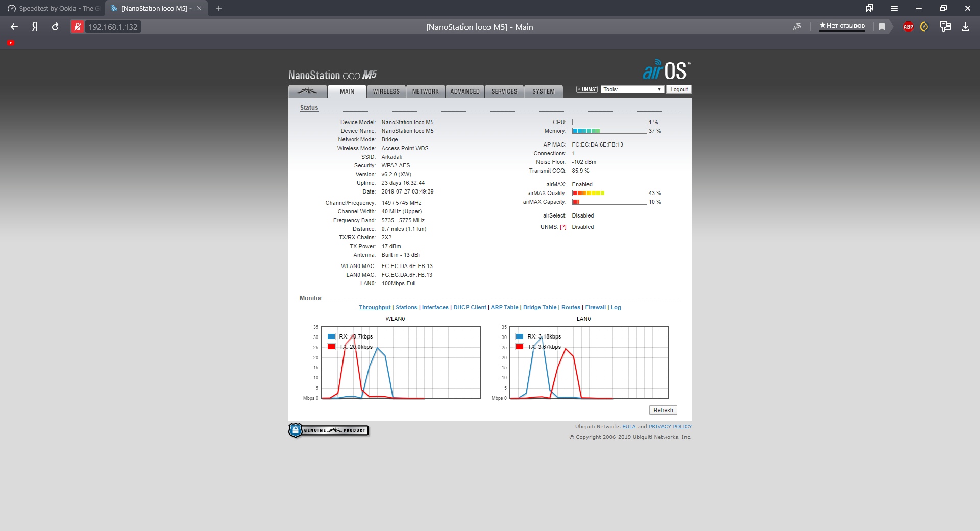The height and width of the screenshot is (531, 980).
Task: Open the EULA link
Action: (x=629, y=427)
